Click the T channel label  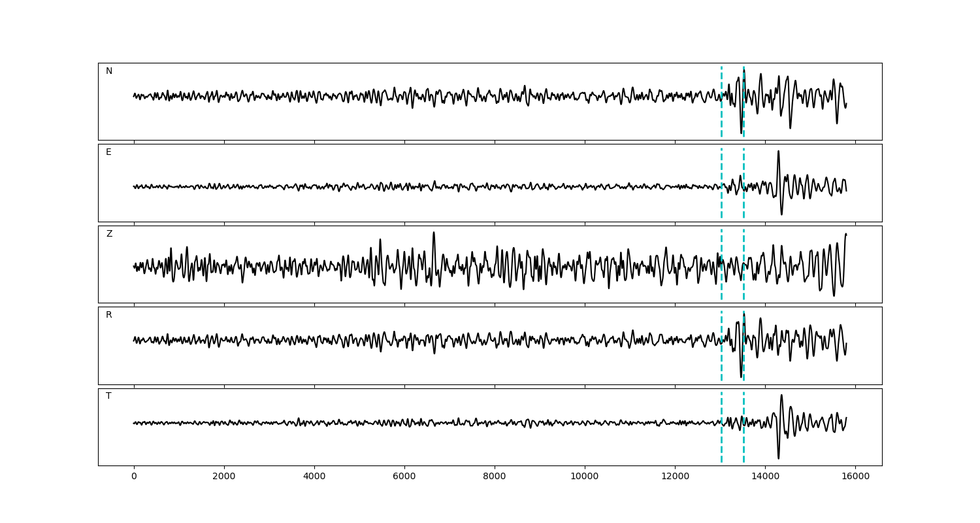pos(108,396)
